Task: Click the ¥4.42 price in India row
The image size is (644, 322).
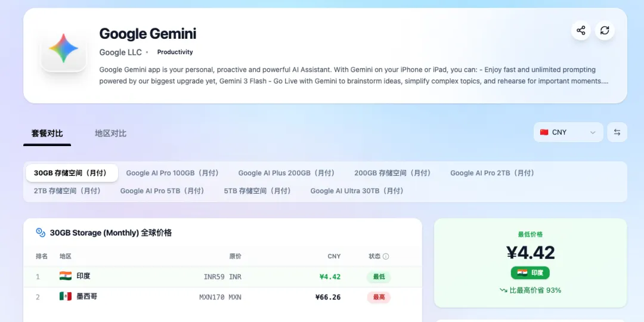Action: pyautogui.click(x=330, y=277)
